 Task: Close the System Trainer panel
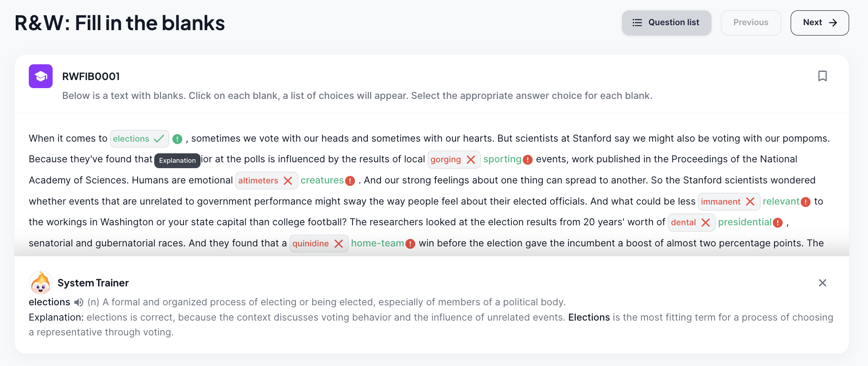pyautogui.click(x=822, y=283)
